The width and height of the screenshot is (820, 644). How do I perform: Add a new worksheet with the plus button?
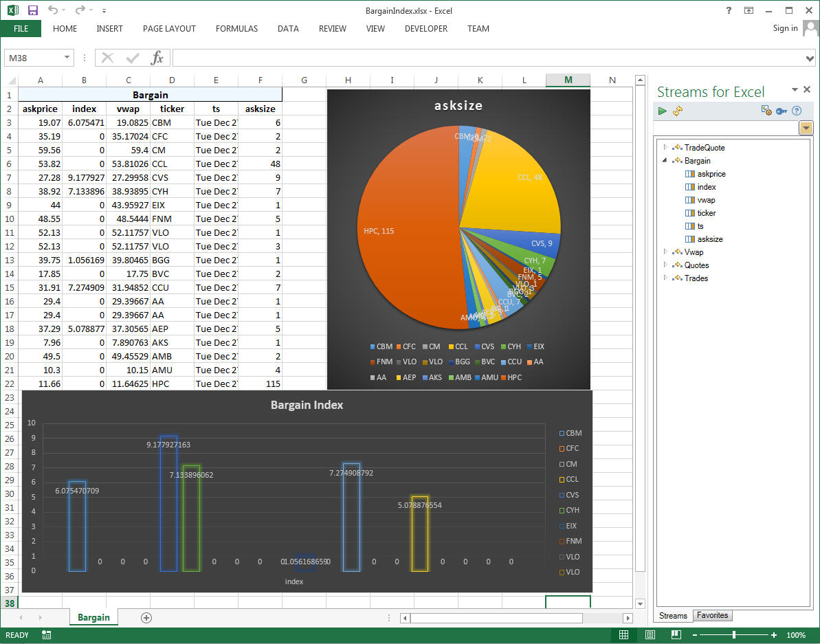146,618
